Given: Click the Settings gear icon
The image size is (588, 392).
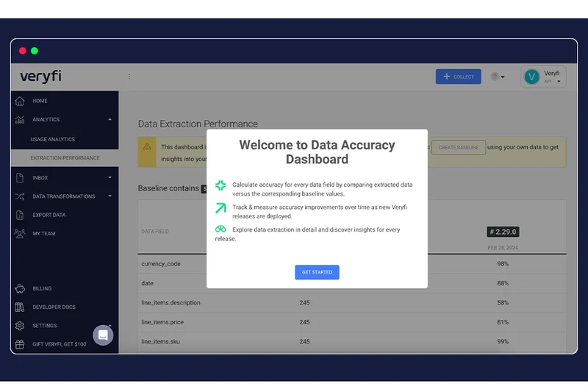Looking at the screenshot, I should 20,326.
